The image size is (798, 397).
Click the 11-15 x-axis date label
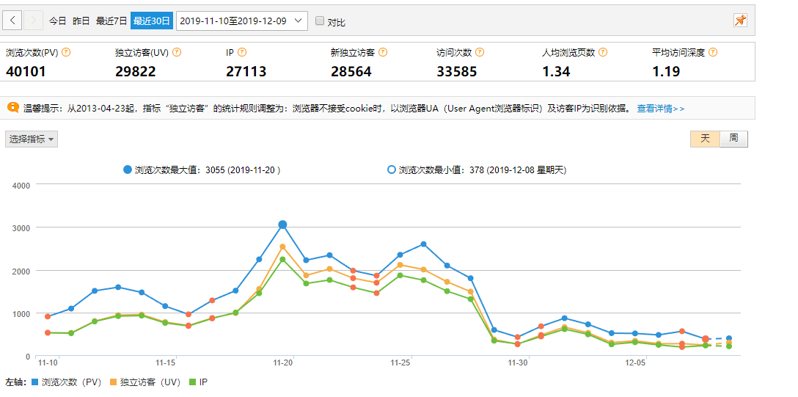[165, 363]
